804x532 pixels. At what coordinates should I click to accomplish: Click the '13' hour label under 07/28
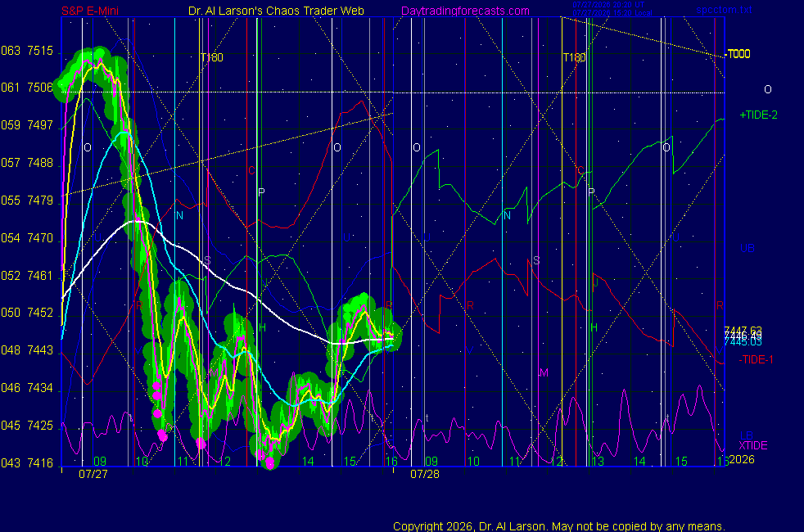click(598, 462)
